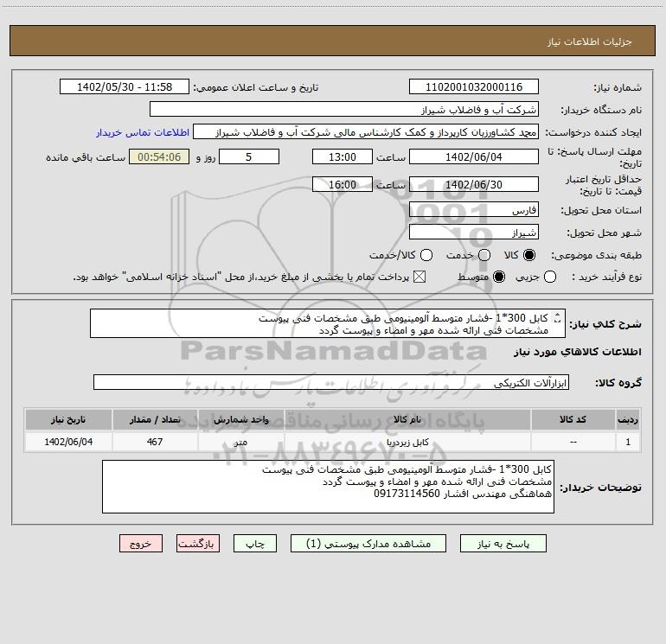Click the response deadline date 1402/06/04 field
The image size is (666, 644).
(474, 157)
